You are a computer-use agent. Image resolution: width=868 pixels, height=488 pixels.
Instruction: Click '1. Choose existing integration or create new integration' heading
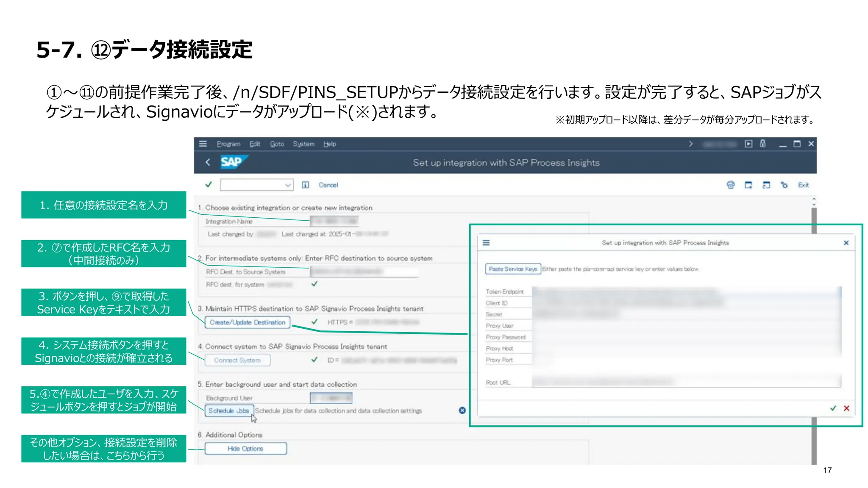pos(285,208)
